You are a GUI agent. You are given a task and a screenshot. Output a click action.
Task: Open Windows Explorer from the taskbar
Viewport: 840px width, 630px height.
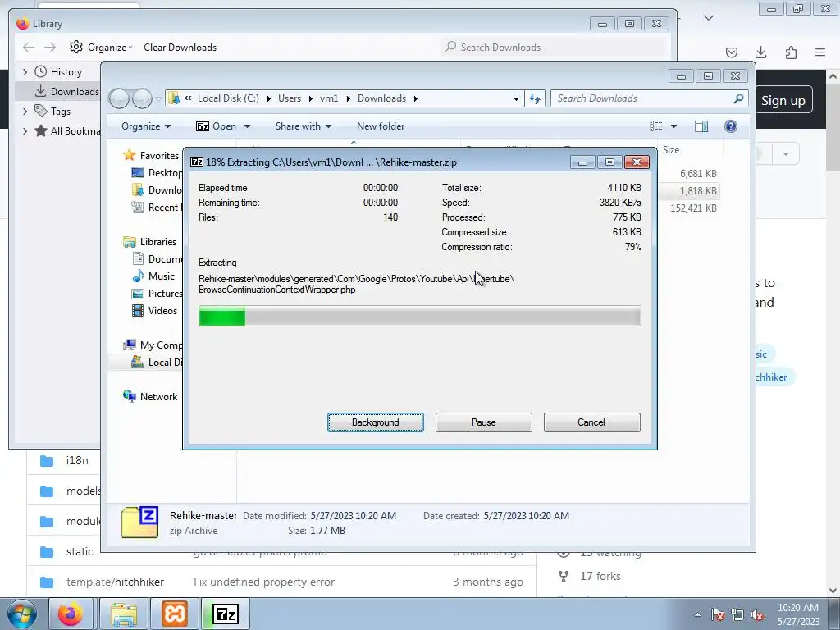pyautogui.click(x=124, y=614)
